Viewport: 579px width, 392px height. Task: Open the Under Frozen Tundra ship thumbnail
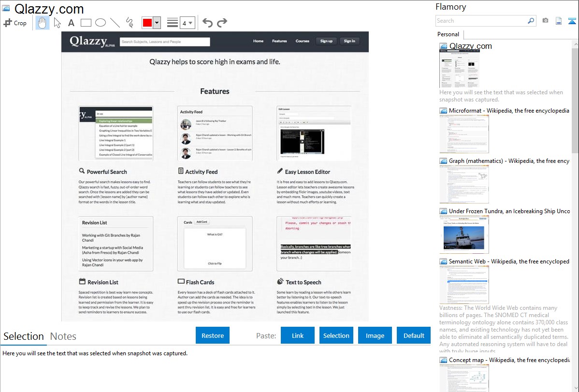464,234
